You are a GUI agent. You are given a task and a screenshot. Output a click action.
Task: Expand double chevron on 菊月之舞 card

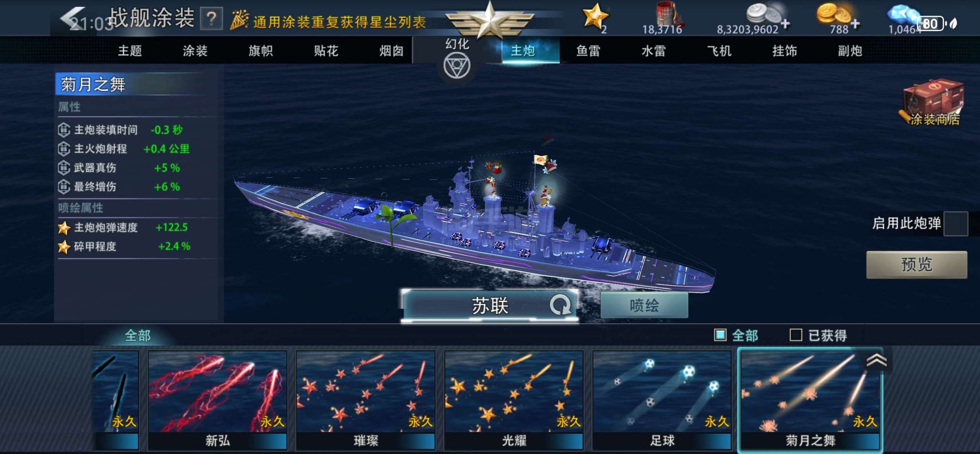coord(876,361)
